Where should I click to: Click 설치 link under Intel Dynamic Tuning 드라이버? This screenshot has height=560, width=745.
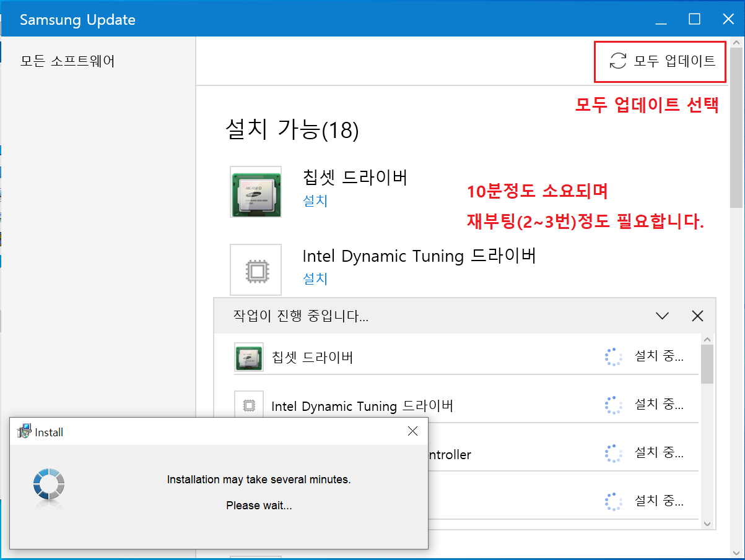point(315,278)
